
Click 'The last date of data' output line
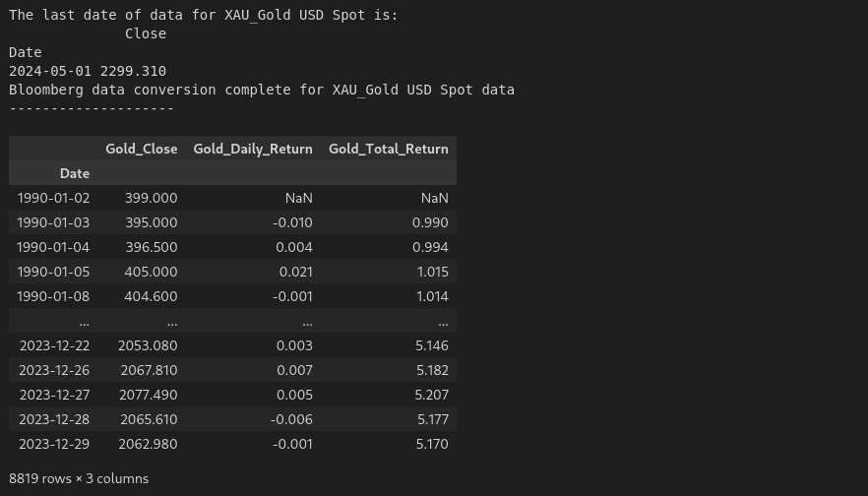tap(204, 15)
